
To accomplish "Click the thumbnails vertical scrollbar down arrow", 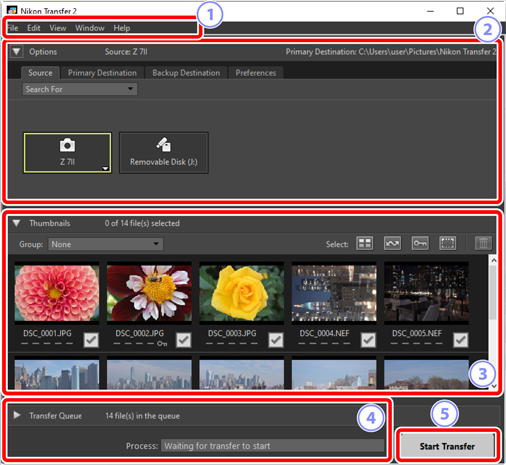I will pyautogui.click(x=494, y=386).
